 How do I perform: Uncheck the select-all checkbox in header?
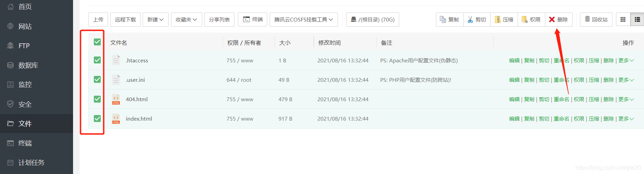(97, 42)
